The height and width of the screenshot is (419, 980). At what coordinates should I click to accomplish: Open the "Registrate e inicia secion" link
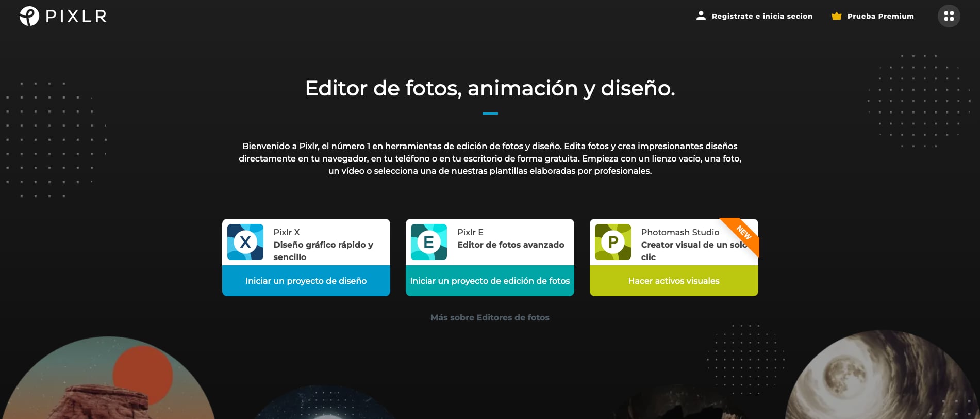click(761, 17)
